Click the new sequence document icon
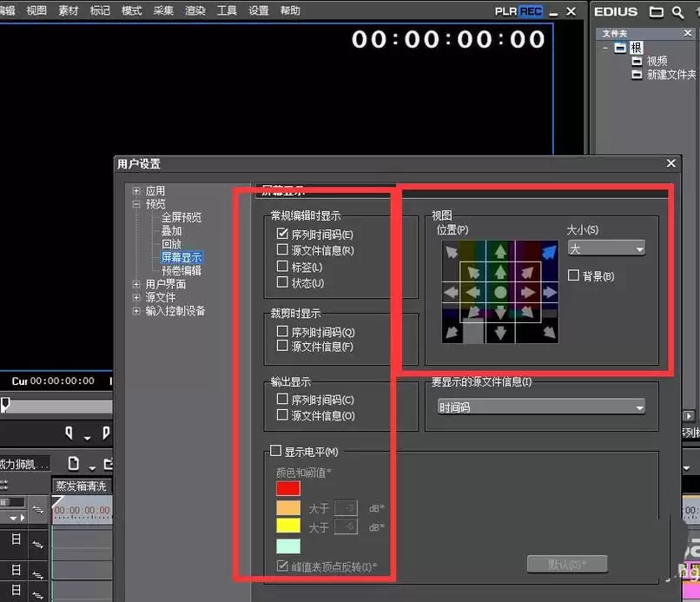The image size is (700, 602). point(74,463)
